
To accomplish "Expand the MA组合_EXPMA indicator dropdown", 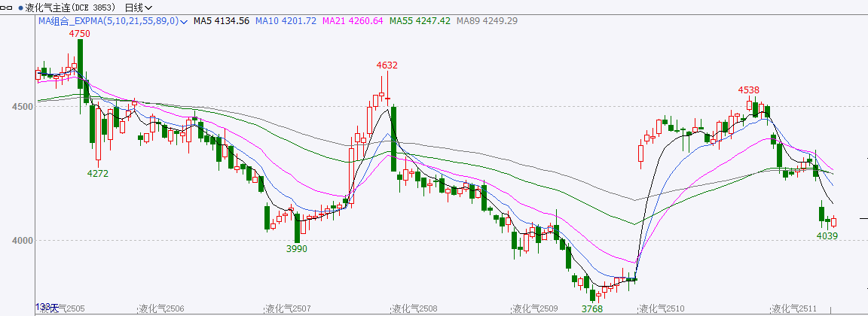I will tap(184, 21).
